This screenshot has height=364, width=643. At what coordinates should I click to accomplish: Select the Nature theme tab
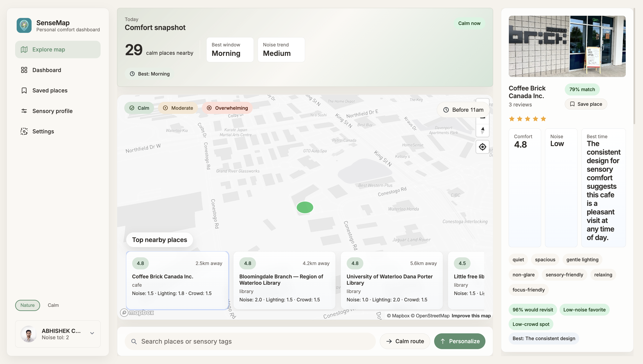28,305
